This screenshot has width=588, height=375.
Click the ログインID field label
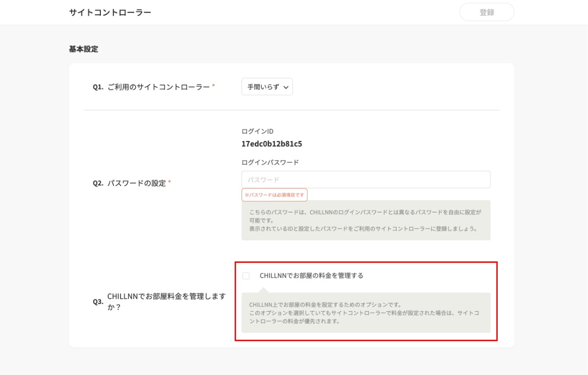(x=257, y=131)
